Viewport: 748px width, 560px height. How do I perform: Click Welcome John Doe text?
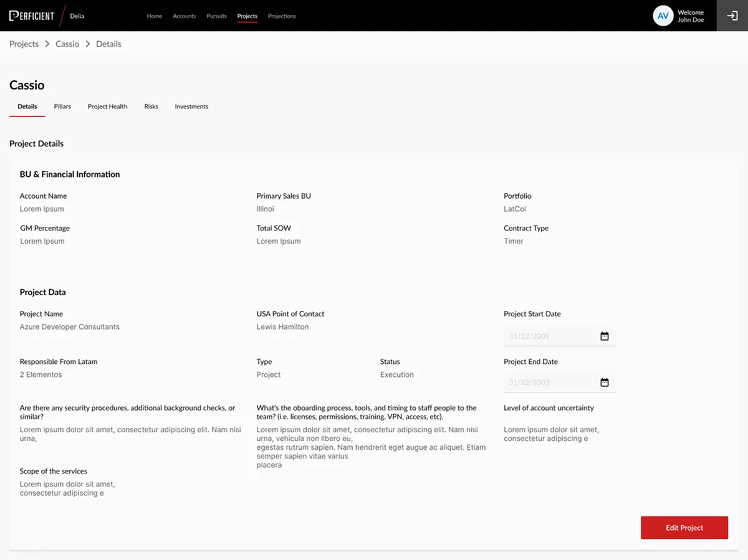coord(691,16)
